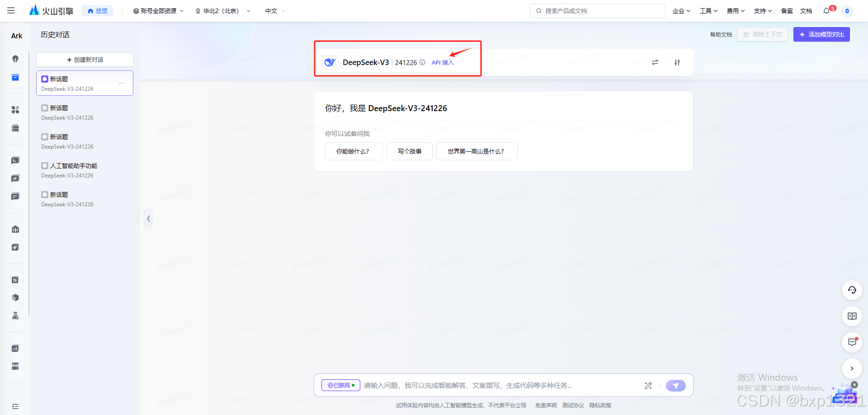868x415 pixels.
Task: Open the lightbulb icon in Ark sidebar
Action: pyautogui.click(x=15, y=59)
